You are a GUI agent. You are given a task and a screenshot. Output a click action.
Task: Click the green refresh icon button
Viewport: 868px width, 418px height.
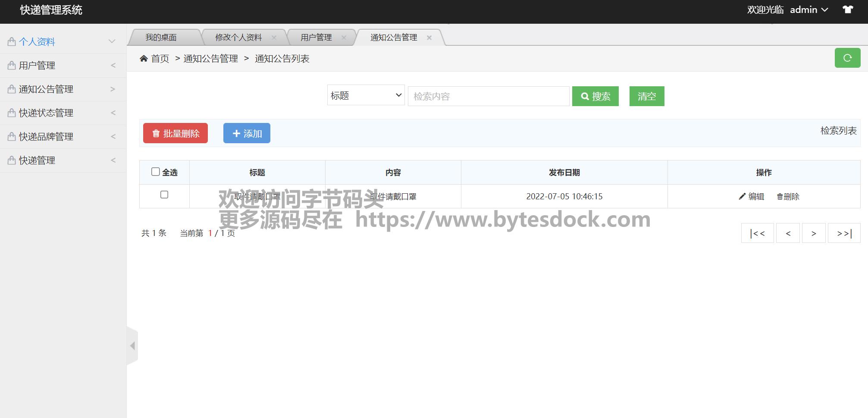tap(847, 58)
